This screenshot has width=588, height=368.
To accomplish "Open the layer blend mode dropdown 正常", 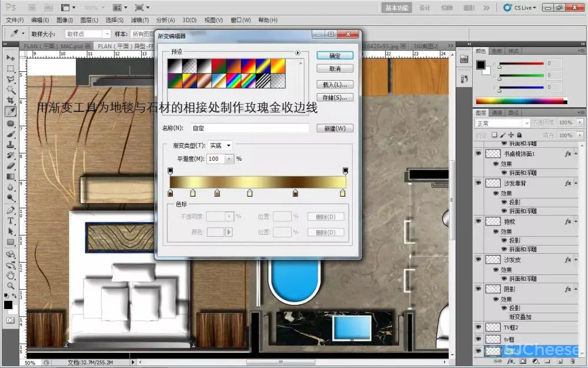I will point(502,123).
